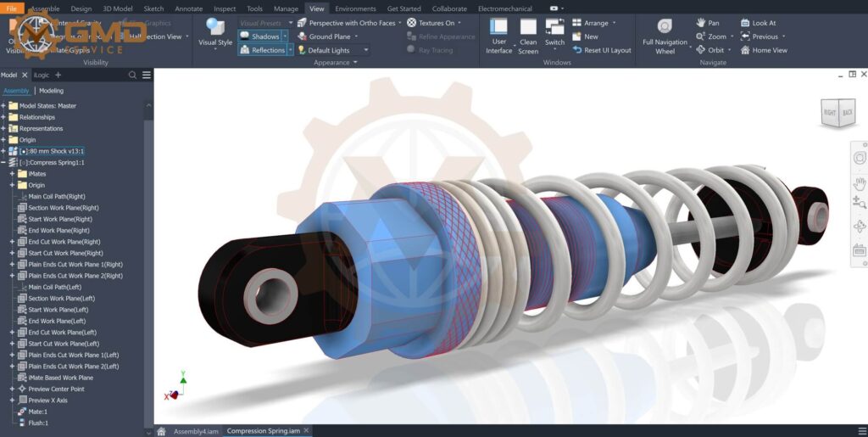The width and height of the screenshot is (868, 437).
Task: Switch to the Modeling browser view
Action: 52,90
